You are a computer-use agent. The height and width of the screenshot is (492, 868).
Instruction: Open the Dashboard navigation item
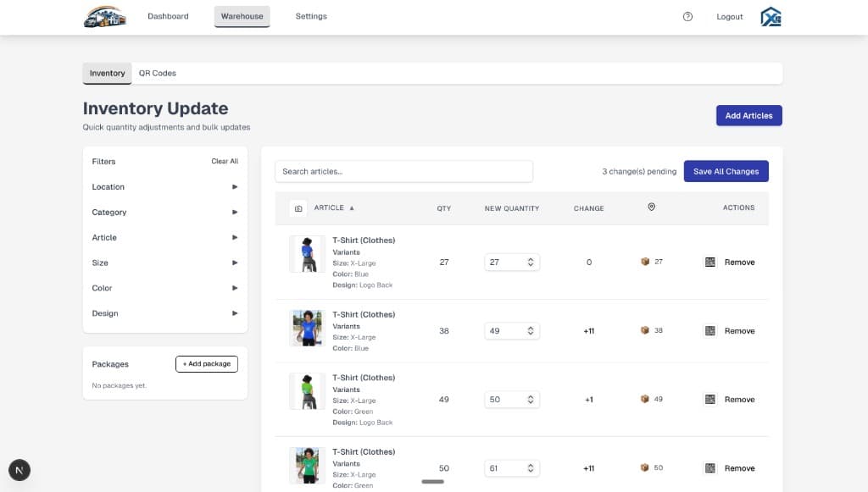[x=168, y=15]
